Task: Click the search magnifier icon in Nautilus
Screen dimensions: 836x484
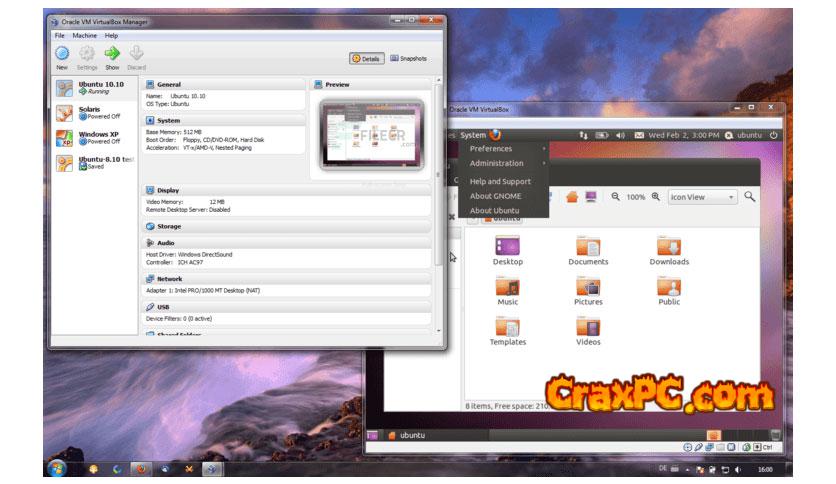Action: click(x=750, y=197)
